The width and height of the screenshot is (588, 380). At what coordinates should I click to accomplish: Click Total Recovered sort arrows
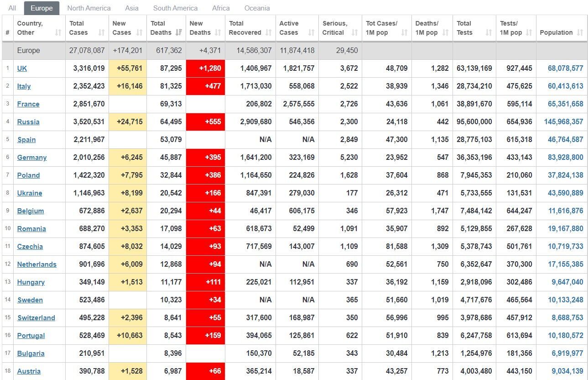tap(269, 32)
